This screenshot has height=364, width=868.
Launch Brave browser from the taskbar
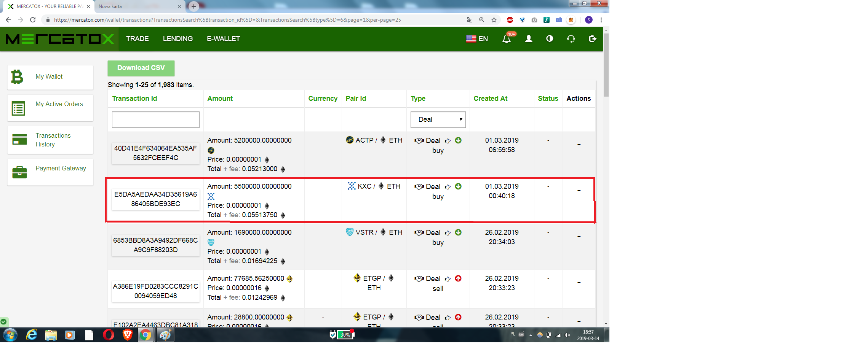(x=128, y=335)
